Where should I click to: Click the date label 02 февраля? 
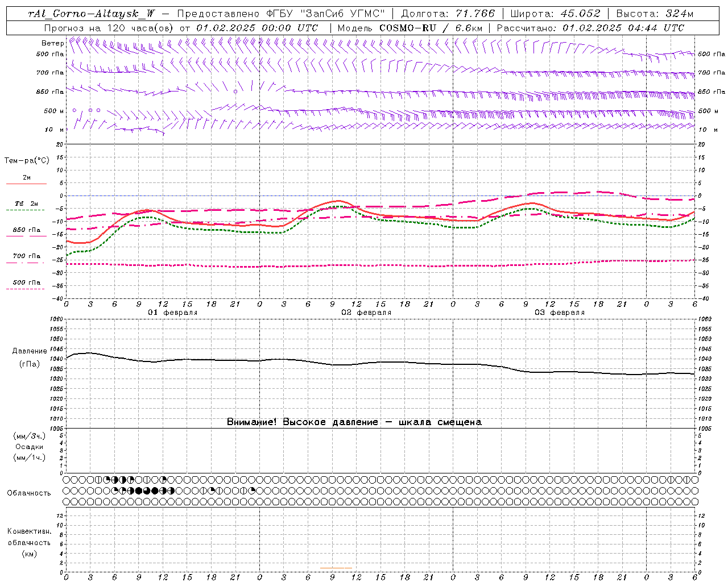coord(366,313)
